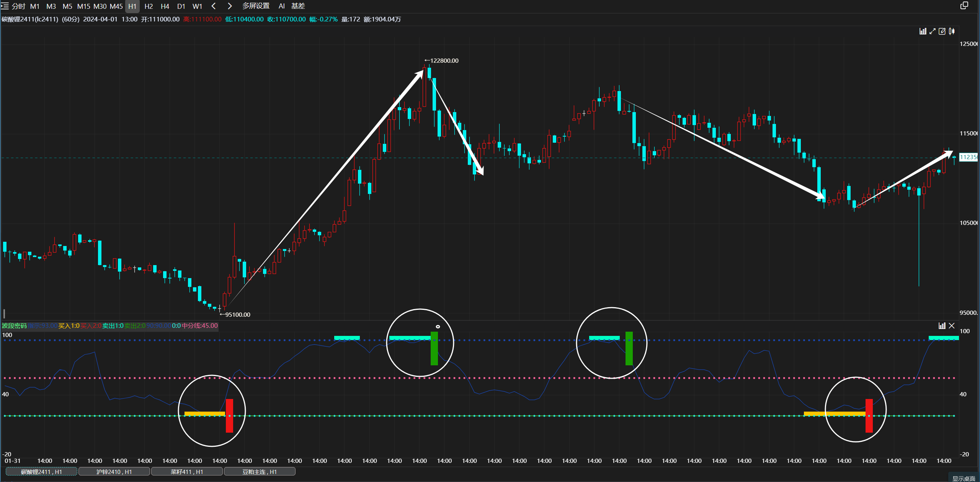Select the M45 timeframe
This screenshot has height=482, width=980.
click(116, 6)
